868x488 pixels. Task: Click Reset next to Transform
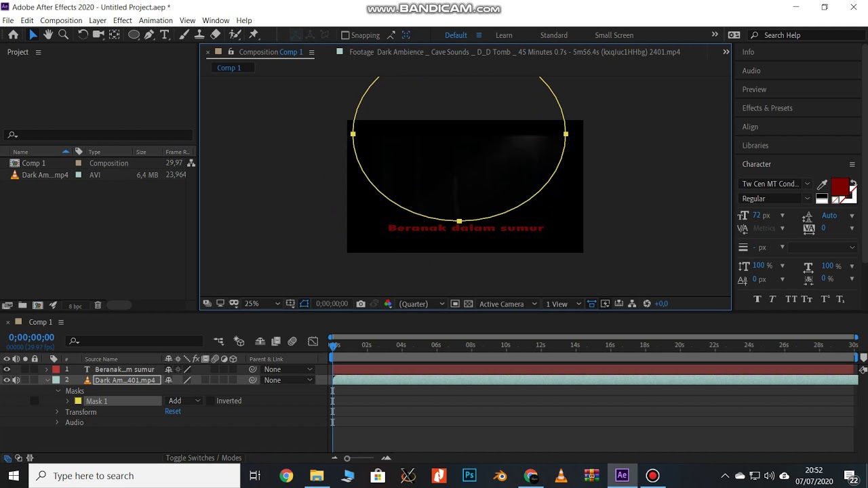173,411
